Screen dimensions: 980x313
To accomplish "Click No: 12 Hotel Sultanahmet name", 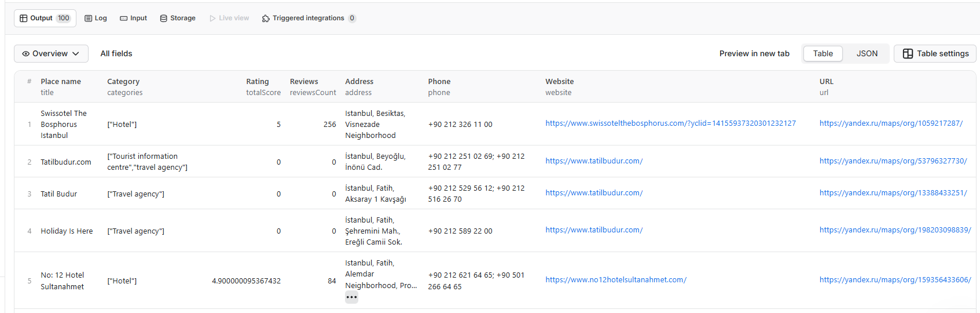I will tap(63, 281).
